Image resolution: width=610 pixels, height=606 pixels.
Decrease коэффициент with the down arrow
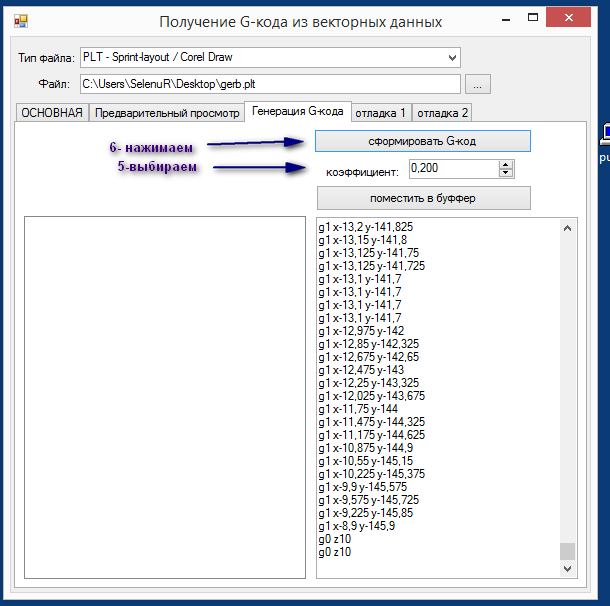point(506,173)
